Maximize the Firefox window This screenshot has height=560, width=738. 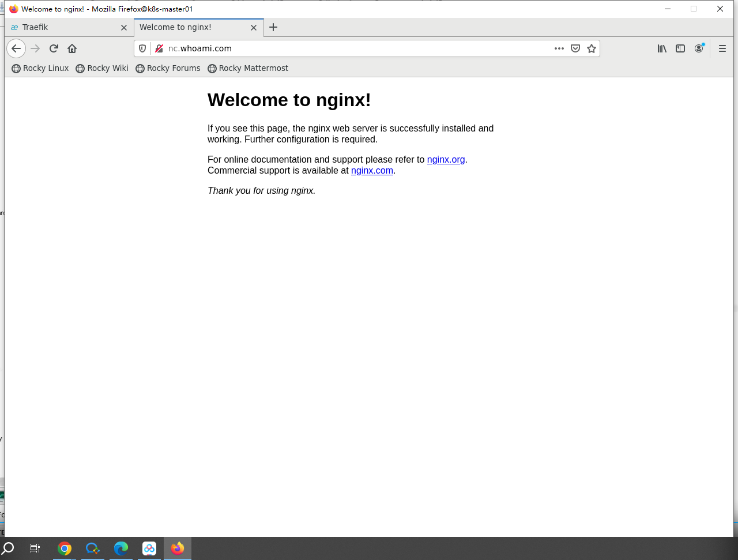click(x=694, y=9)
